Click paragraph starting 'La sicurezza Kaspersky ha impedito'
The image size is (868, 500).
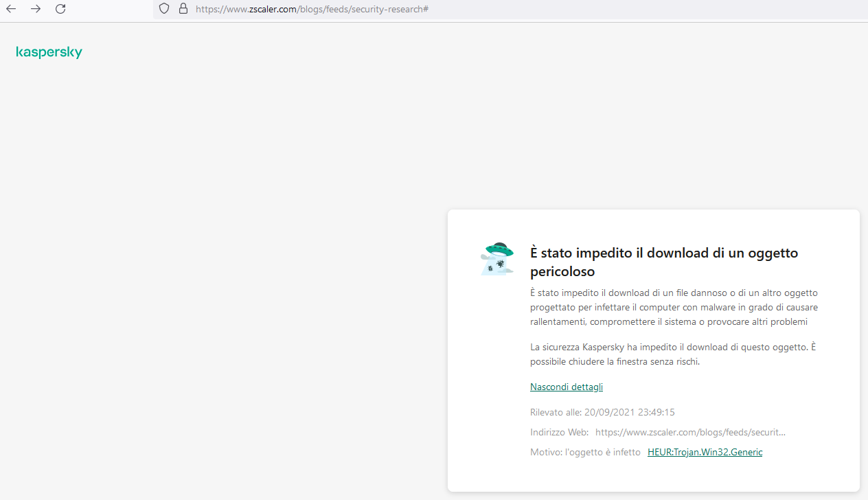coord(673,354)
